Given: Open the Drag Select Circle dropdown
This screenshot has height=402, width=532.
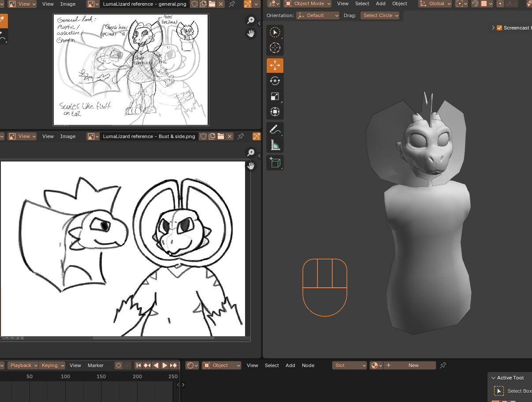Looking at the screenshot, I should (x=380, y=15).
